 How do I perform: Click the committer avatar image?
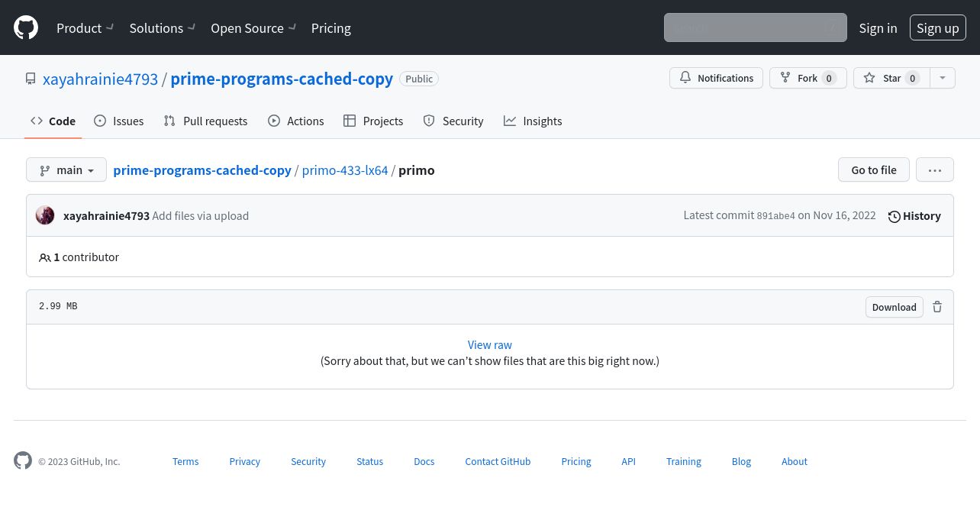(45, 215)
